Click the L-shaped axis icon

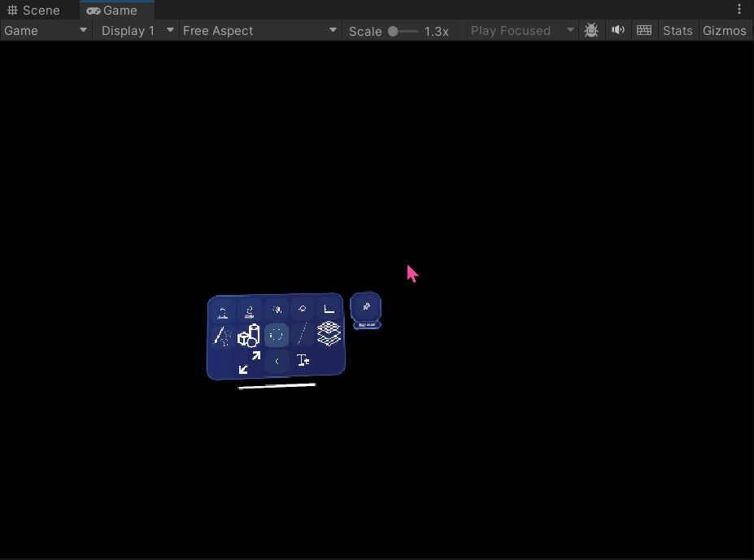pyautogui.click(x=329, y=309)
